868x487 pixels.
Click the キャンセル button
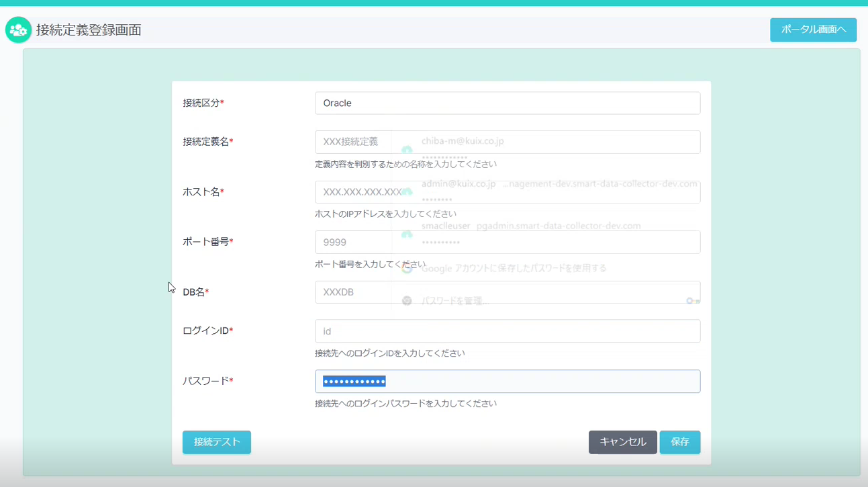[623, 442]
